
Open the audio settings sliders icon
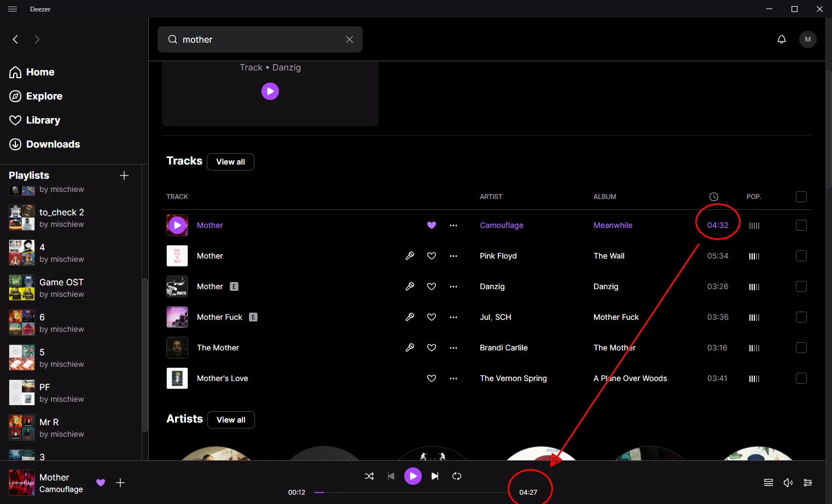pos(808,483)
